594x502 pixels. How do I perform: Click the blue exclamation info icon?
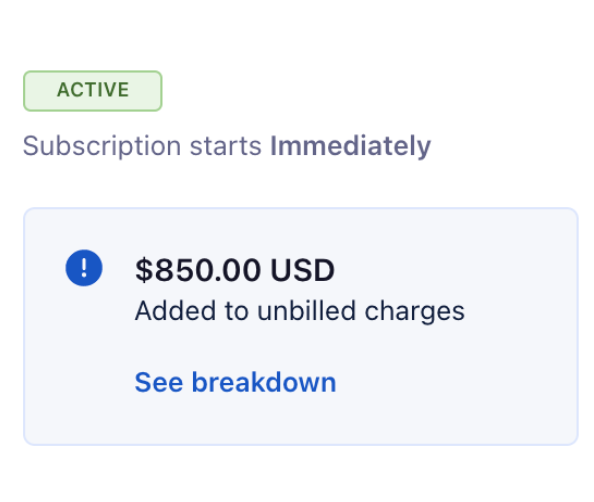pyautogui.click(x=84, y=268)
